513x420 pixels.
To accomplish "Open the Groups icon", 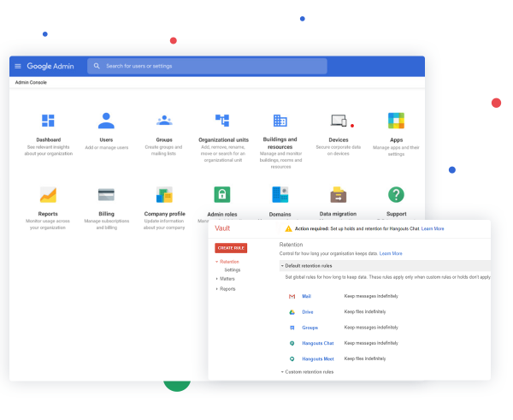I will [x=164, y=121].
